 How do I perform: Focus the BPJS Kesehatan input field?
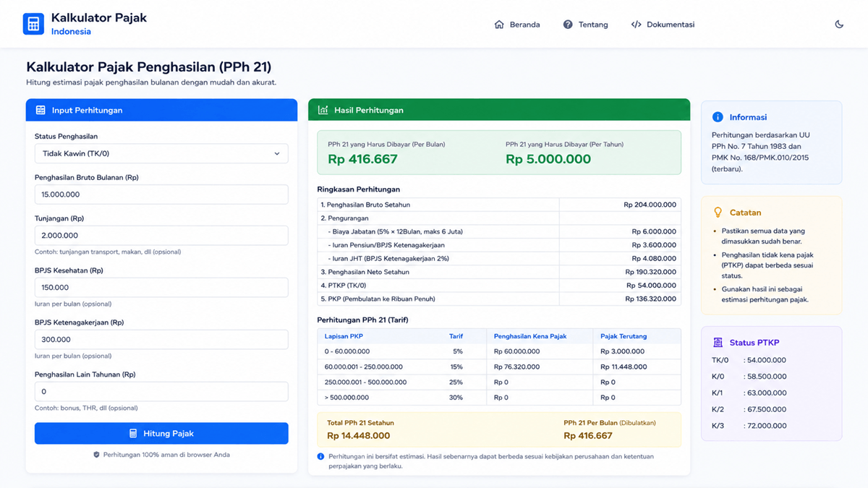point(161,288)
